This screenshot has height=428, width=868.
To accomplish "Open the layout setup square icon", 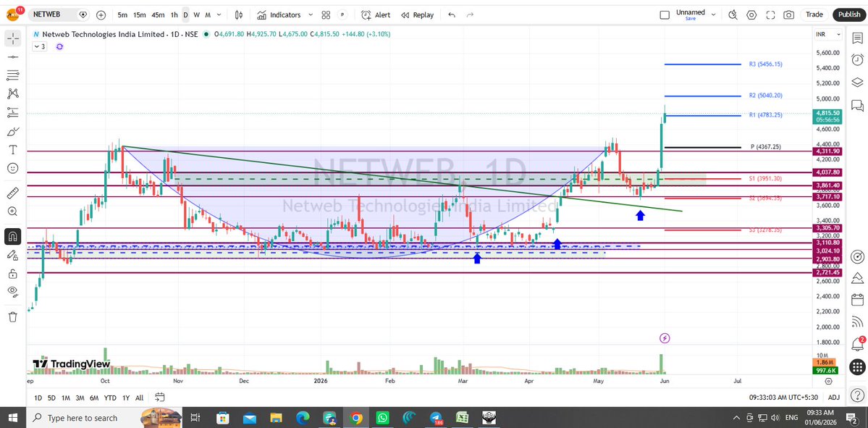I will [665, 15].
